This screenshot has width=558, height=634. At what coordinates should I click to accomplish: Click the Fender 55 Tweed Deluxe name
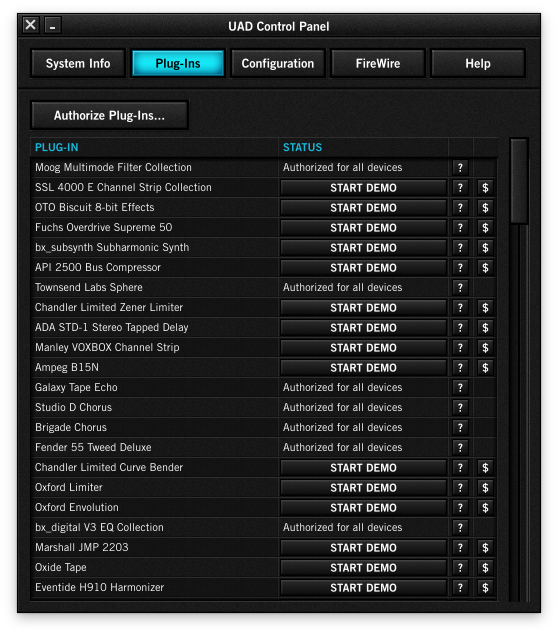93,447
